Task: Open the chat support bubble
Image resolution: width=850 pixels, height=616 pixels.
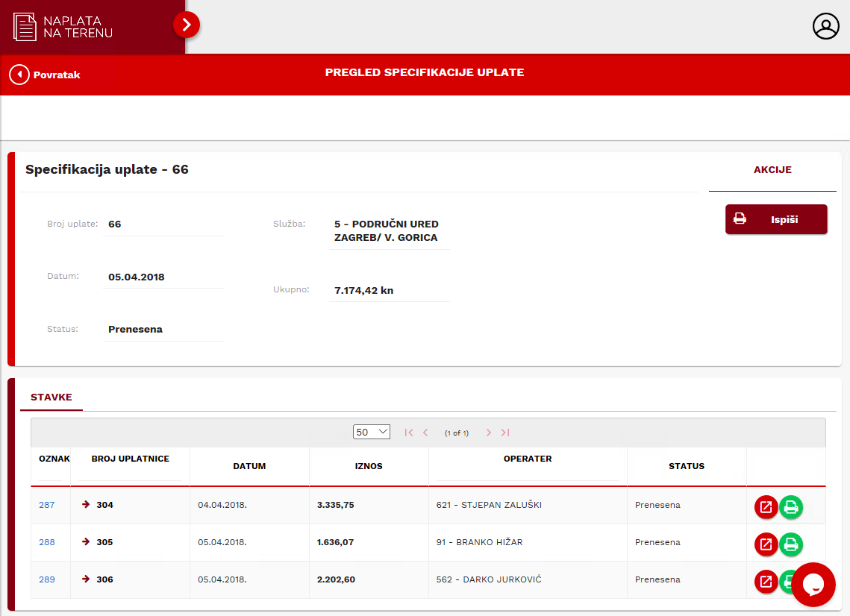Action: pyautogui.click(x=813, y=585)
